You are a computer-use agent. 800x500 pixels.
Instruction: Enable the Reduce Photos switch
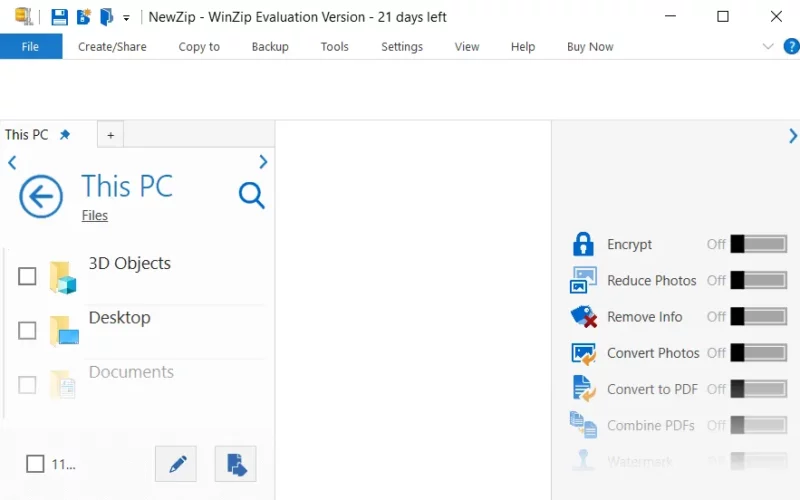tap(759, 280)
